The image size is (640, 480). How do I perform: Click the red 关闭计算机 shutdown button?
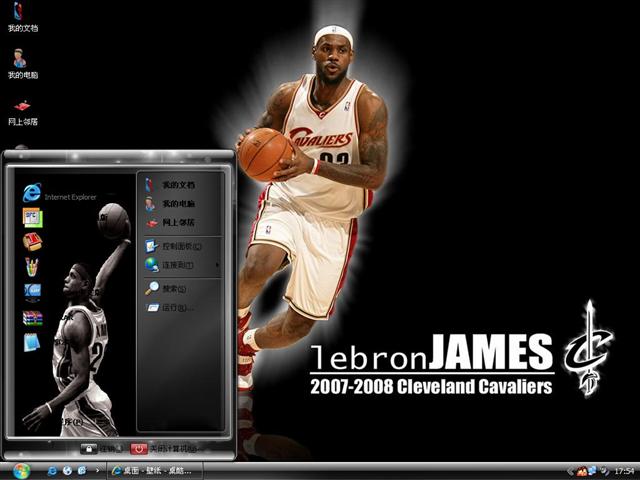[164, 449]
